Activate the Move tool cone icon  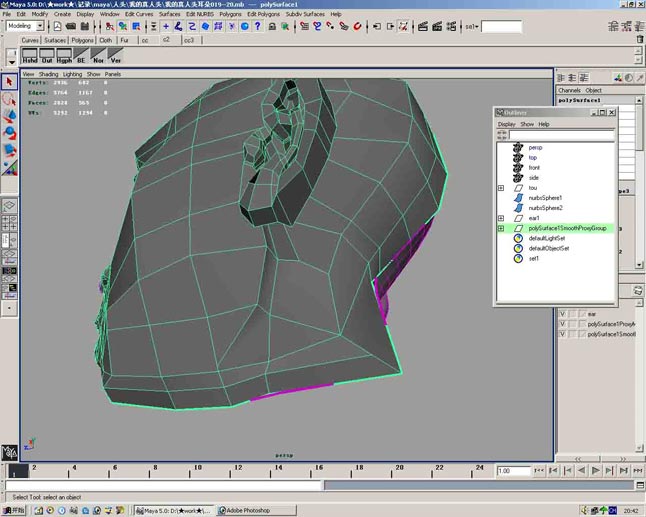9,116
